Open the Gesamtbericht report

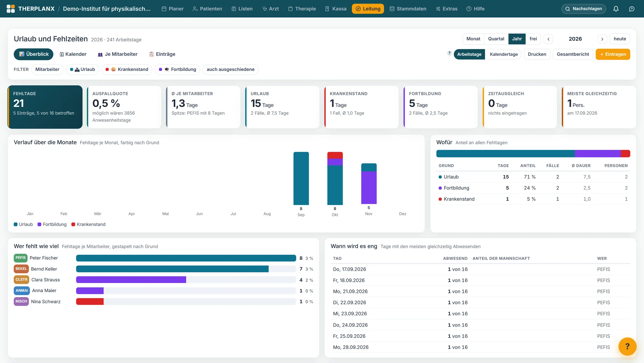[573, 54]
